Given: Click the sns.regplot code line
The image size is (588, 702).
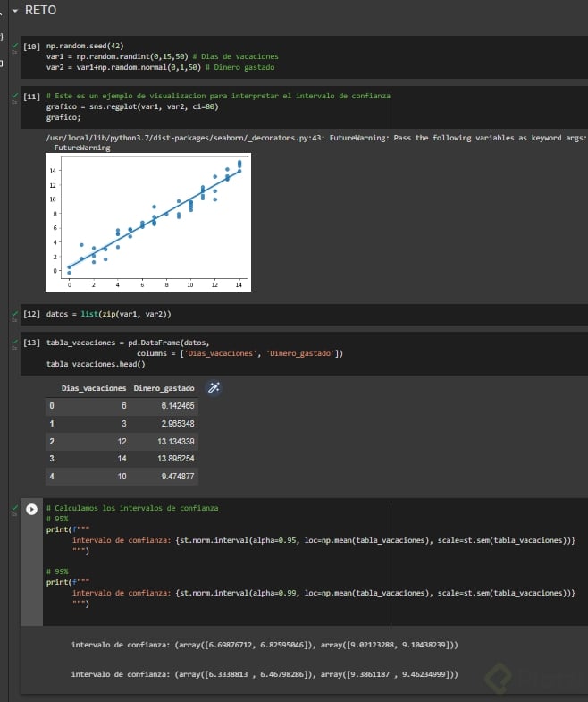Looking at the screenshot, I should click(x=132, y=106).
